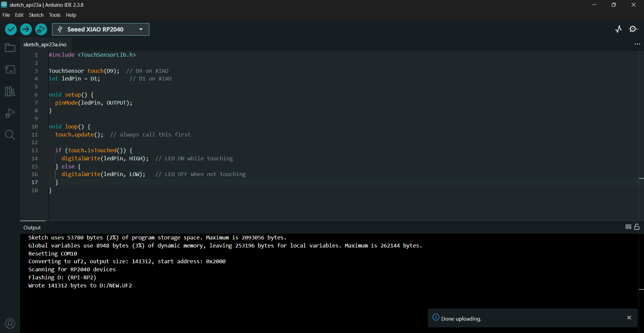
Task: Toggle the Output panel scroll lock
Action: (x=637, y=227)
